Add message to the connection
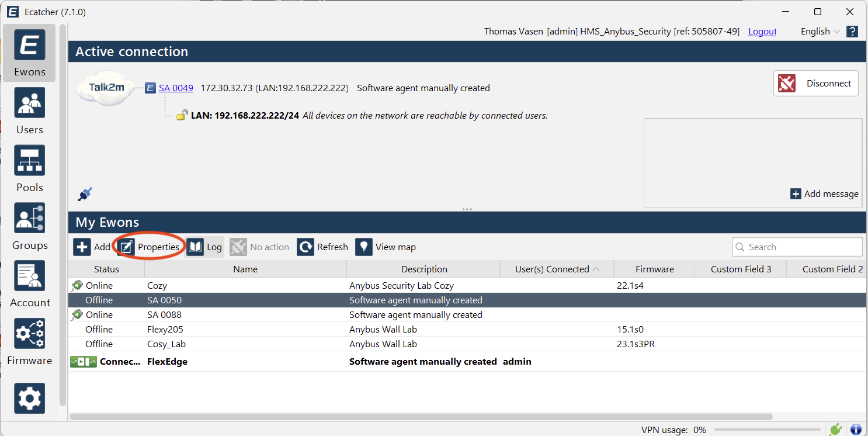The width and height of the screenshot is (868, 436). pyautogui.click(x=824, y=194)
